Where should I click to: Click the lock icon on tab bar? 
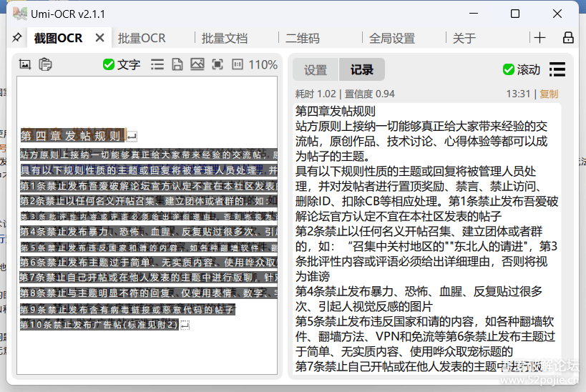click(568, 38)
